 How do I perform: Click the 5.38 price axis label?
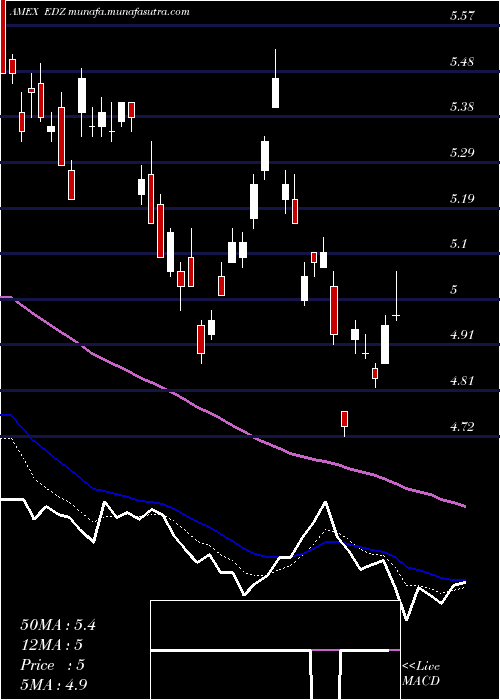coord(462,107)
